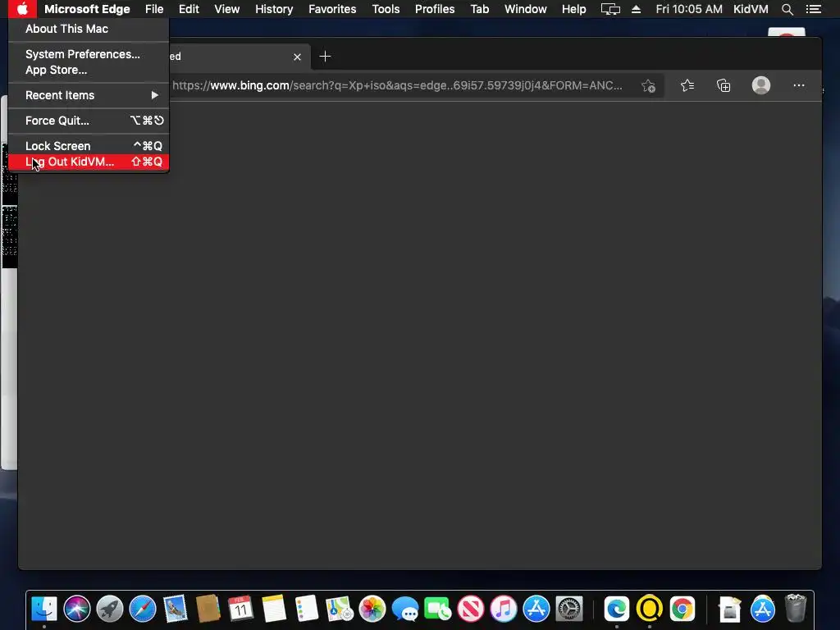
Task: Open Messages from the Dock
Action: click(x=405, y=609)
